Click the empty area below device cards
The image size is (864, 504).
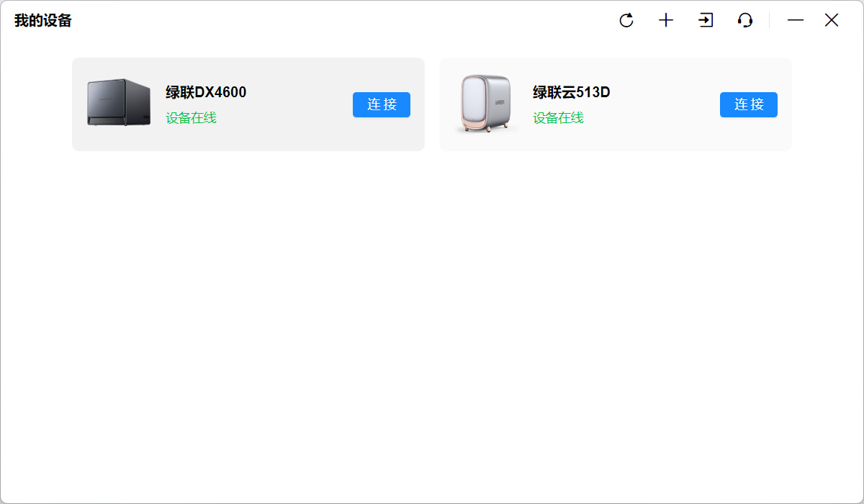point(432,324)
